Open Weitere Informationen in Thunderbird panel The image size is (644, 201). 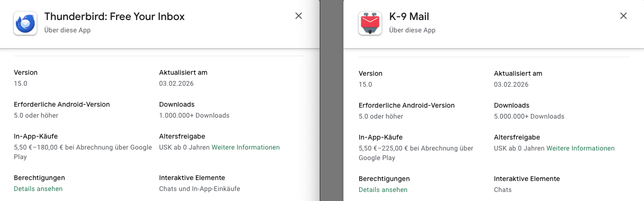[245, 147]
